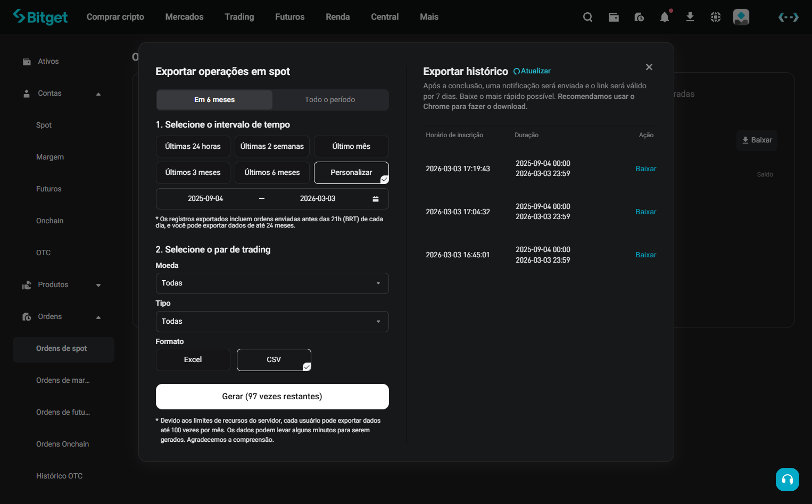
Task: Select Últimos 3 meses interval
Action: pos(193,172)
